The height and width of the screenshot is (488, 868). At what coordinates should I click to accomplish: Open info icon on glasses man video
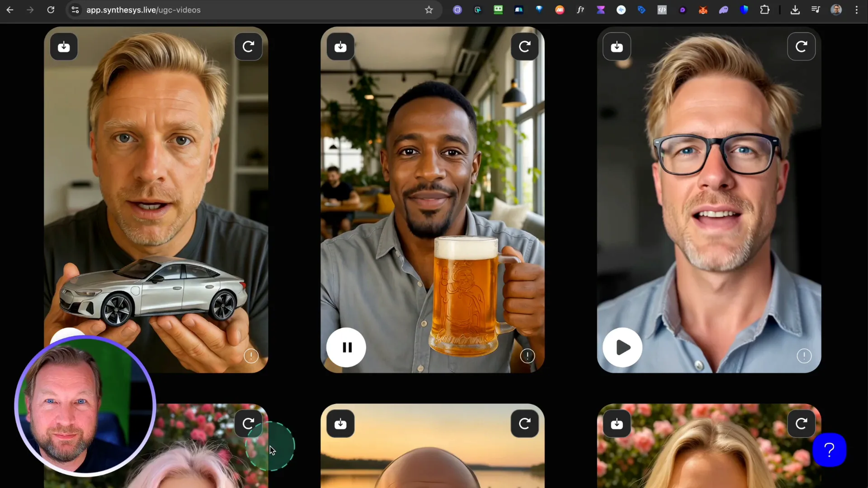tap(804, 356)
